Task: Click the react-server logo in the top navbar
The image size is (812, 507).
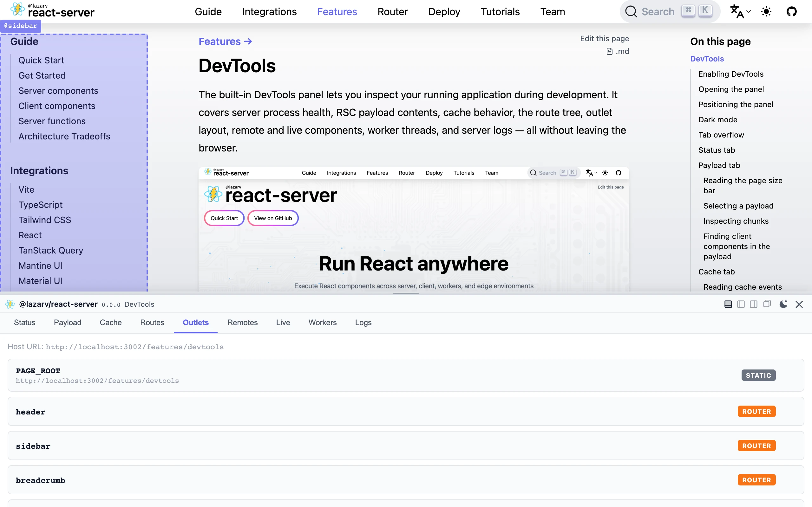Action: pyautogui.click(x=53, y=10)
